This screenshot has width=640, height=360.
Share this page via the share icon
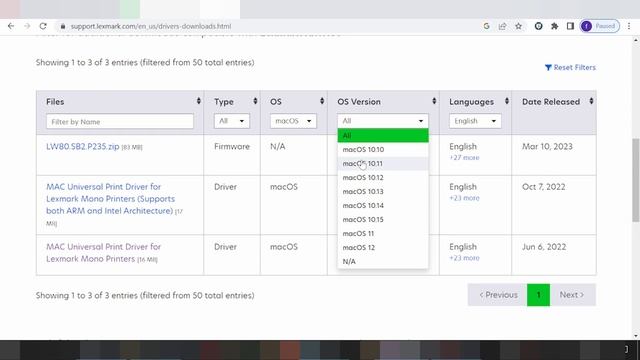(x=502, y=26)
